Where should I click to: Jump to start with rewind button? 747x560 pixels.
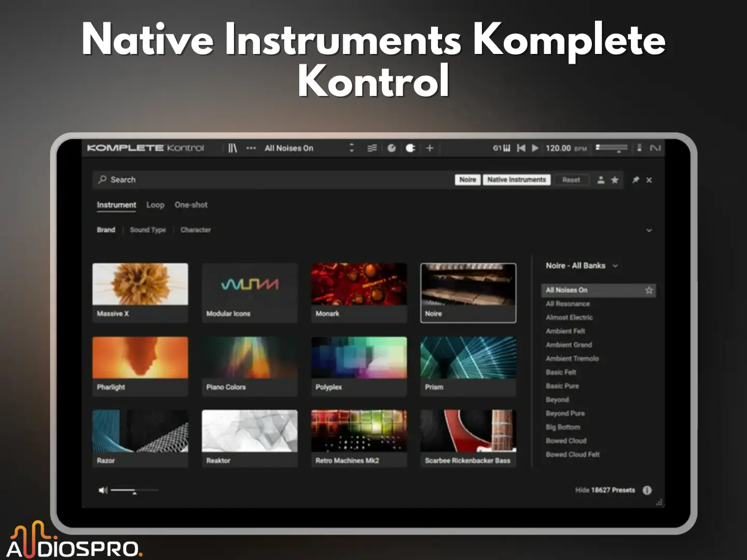(x=521, y=148)
